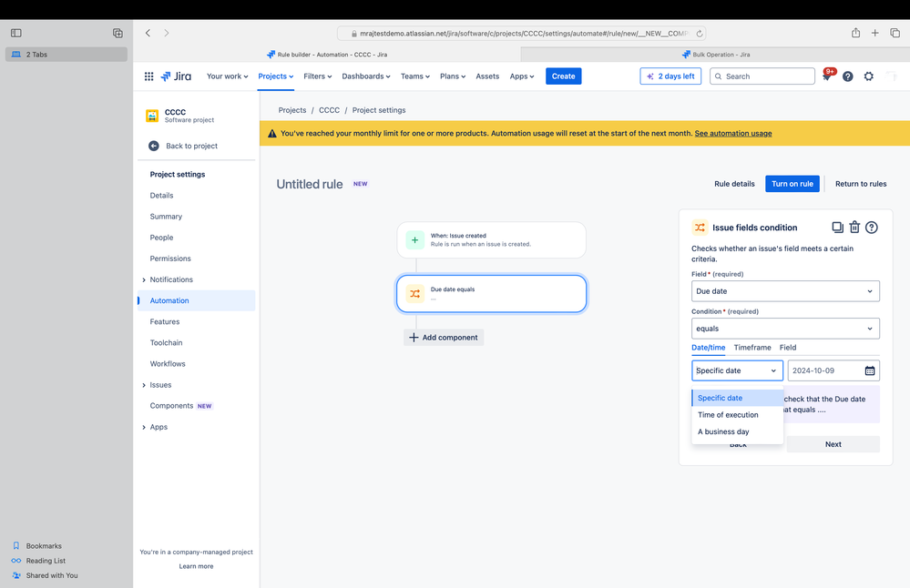The width and height of the screenshot is (910, 588).
Task: Expand Apps section in sidebar
Action: pos(144,428)
